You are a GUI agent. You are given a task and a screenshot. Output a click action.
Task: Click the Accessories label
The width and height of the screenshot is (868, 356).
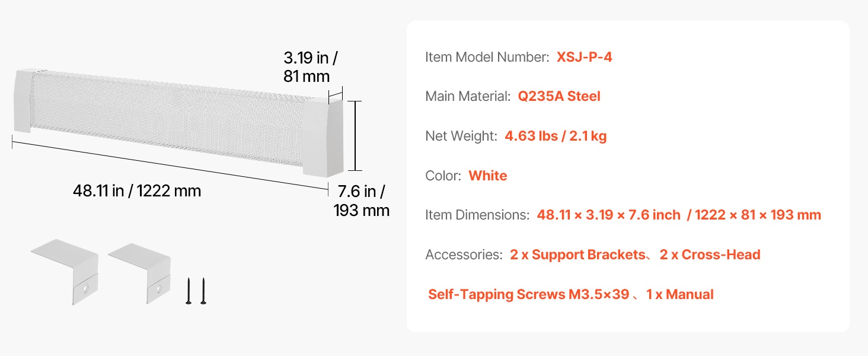[x=464, y=255]
